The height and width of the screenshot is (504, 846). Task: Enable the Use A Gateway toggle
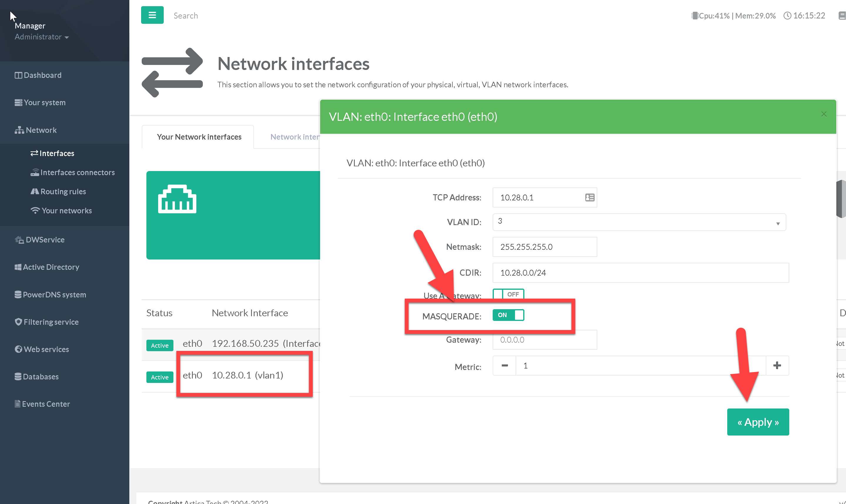[508, 294]
